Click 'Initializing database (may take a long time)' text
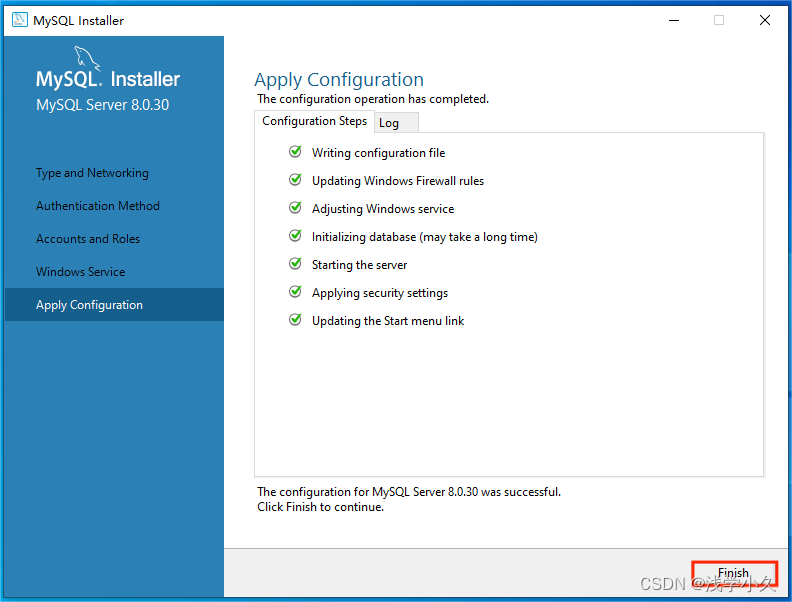The height and width of the screenshot is (602, 792). coord(425,237)
